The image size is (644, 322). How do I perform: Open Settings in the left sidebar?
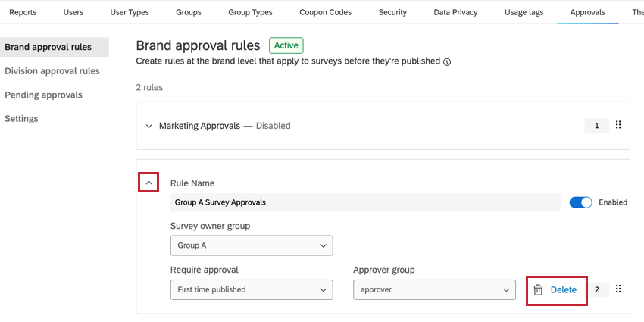click(x=21, y=119)
